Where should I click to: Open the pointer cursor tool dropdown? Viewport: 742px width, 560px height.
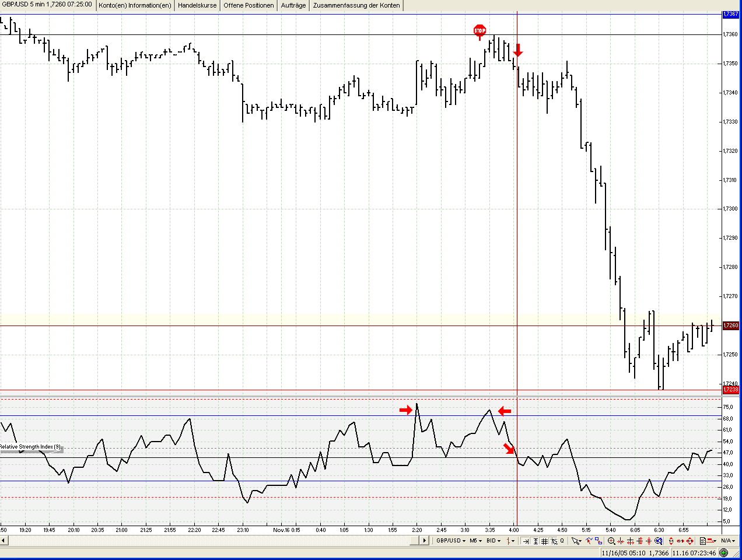(577, 541)
